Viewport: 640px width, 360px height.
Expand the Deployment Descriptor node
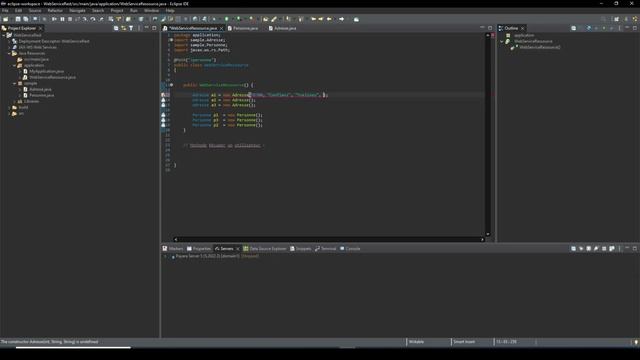pyautogui.click(x=9, y=42)
